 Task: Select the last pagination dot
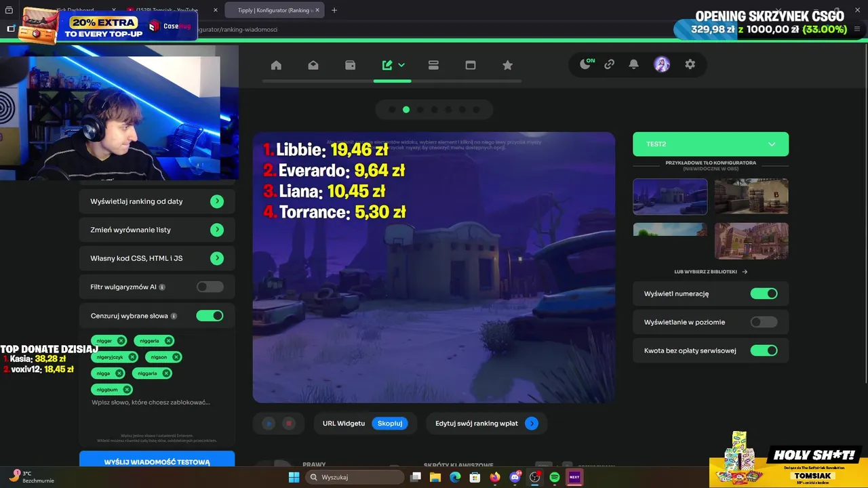click(476, 110)
